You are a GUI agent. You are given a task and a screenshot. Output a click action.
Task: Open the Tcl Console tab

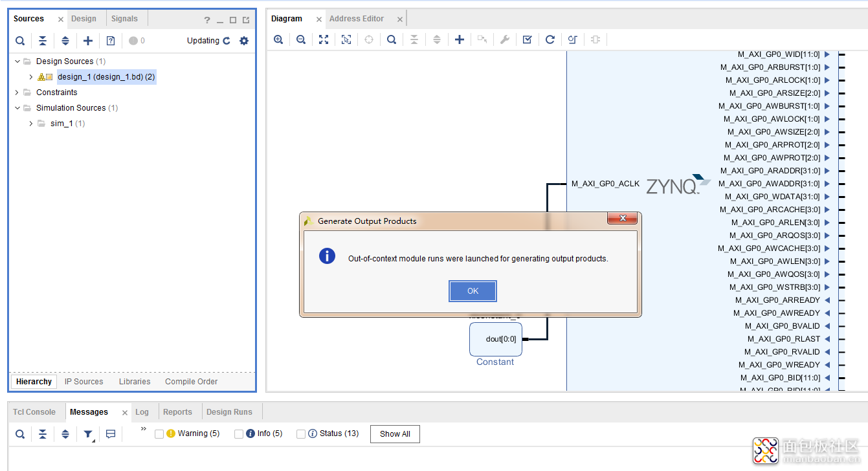tap(34, 412)
